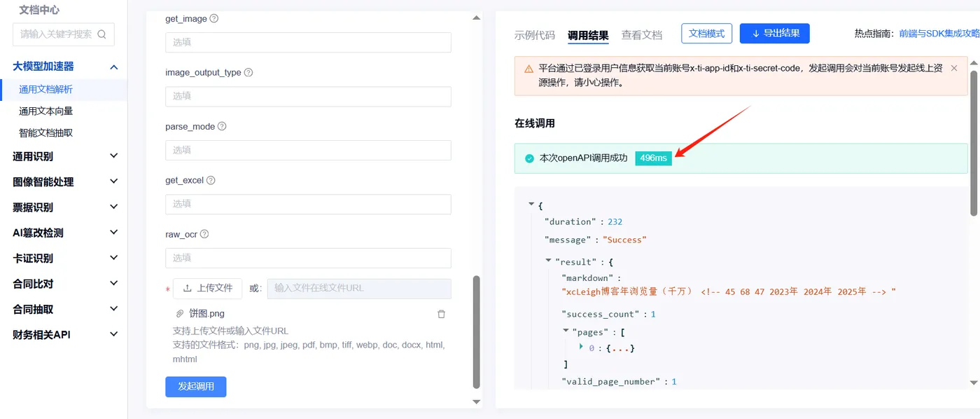Screen dimensions: 980x419
Task: Expand the 合同抽取 sidebar section
Action: 114,309
